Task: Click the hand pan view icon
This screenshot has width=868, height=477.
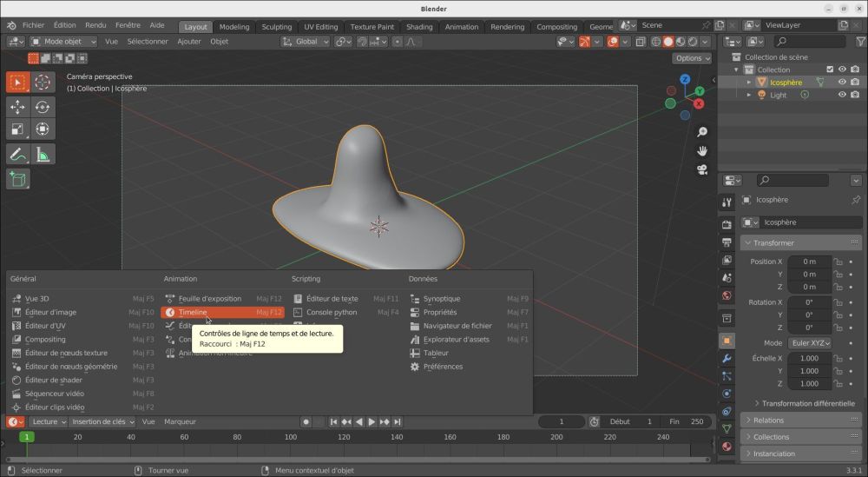Action: 701,150
